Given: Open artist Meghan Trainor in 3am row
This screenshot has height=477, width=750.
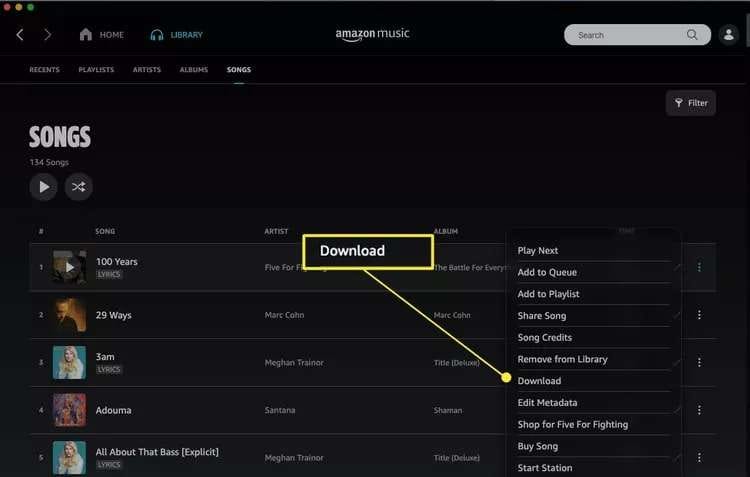Looking at the screenshot, I should (x=294, y=363).
